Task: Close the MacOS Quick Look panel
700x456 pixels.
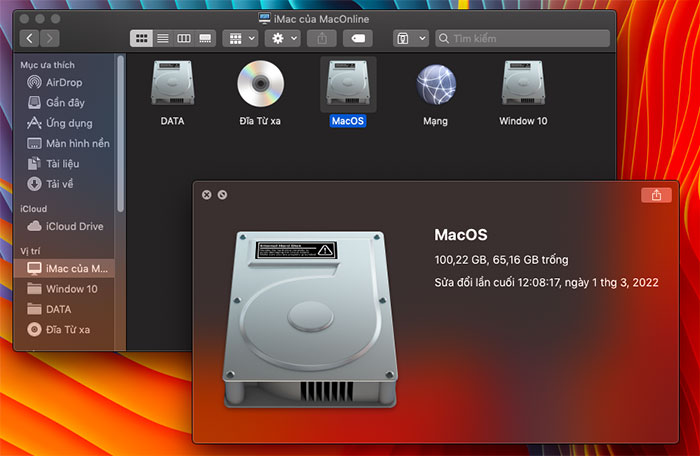Action: click(206, 195)
